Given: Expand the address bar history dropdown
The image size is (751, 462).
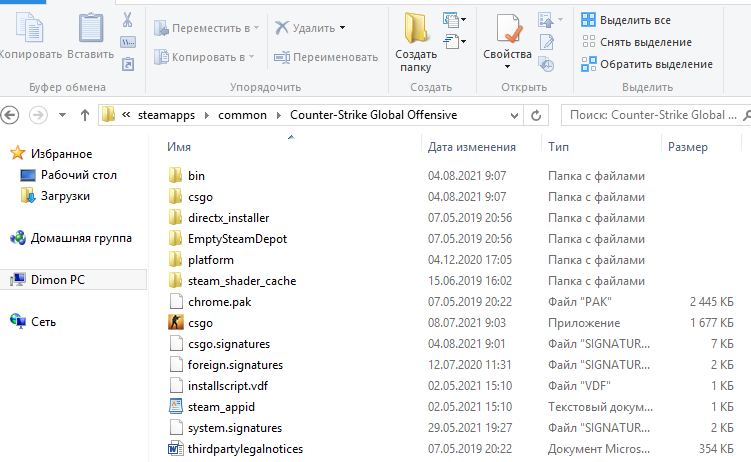Looking at the screenshot, I should (514, 115).
